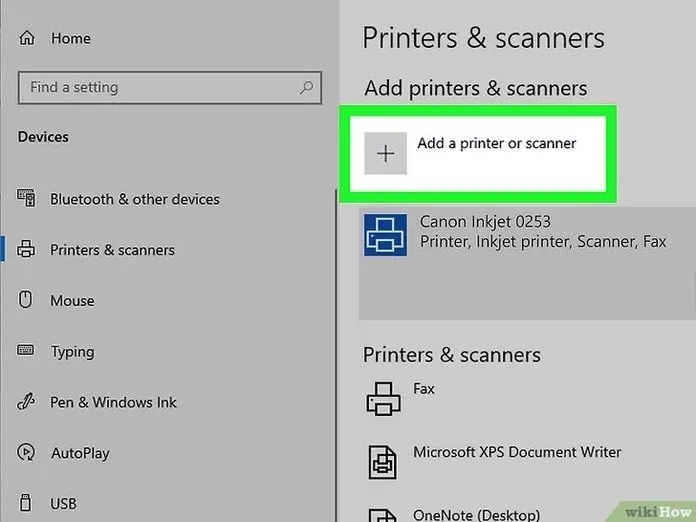This screenshot has width=696, height=522.
Task: Click Add a printer or scanner
Action: [x=496, y=143]
